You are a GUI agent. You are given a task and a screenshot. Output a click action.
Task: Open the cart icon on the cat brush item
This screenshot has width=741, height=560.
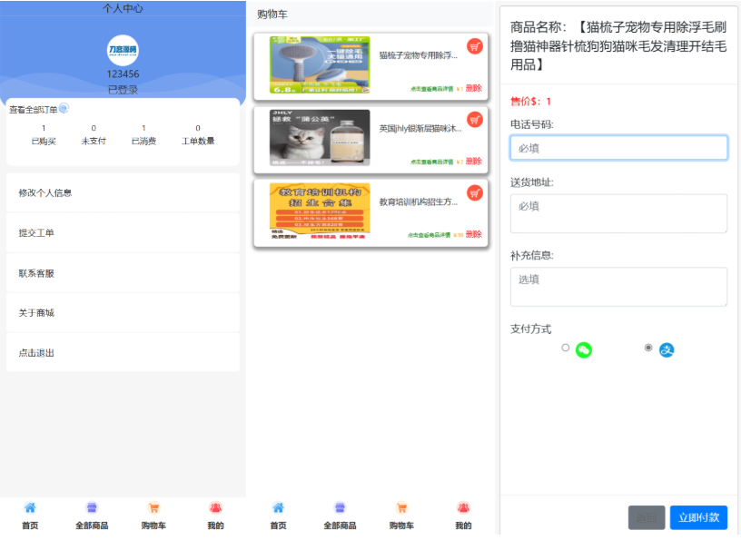475,46
